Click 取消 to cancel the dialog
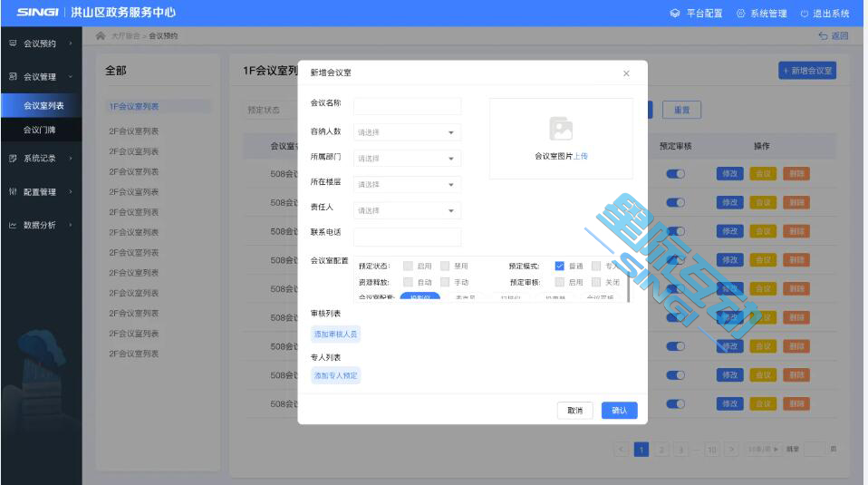Screen dimensions: 868x485 (x=574, y=411)
